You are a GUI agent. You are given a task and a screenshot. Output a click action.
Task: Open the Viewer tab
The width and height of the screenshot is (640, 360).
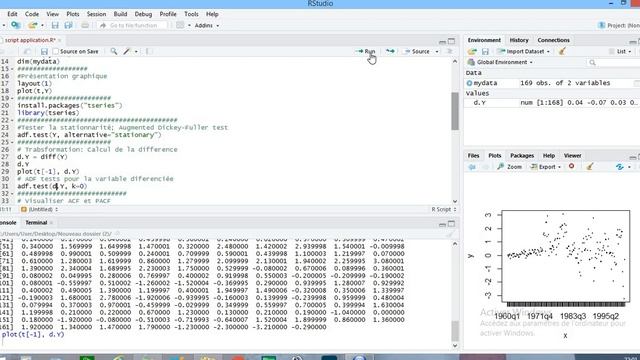(572, 156)
